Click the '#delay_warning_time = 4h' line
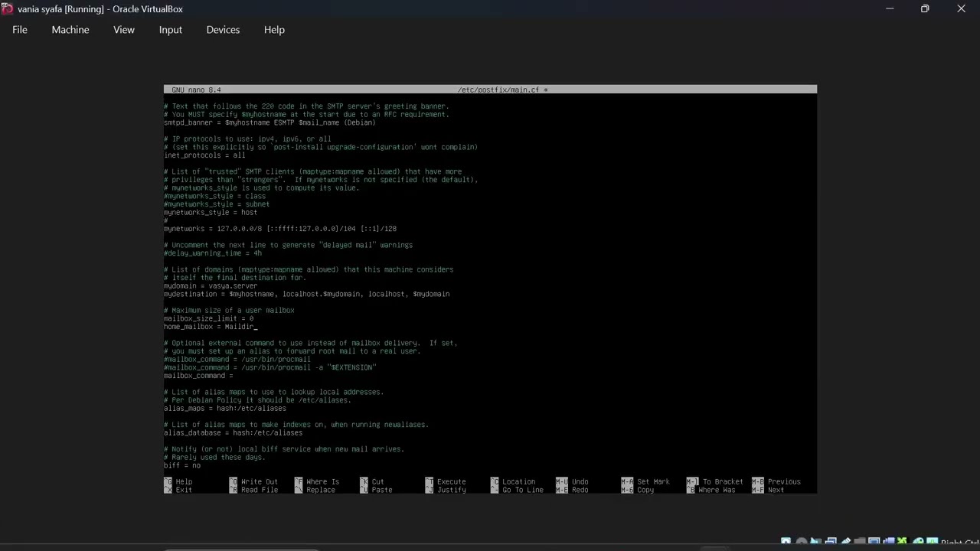 [213, 253]
